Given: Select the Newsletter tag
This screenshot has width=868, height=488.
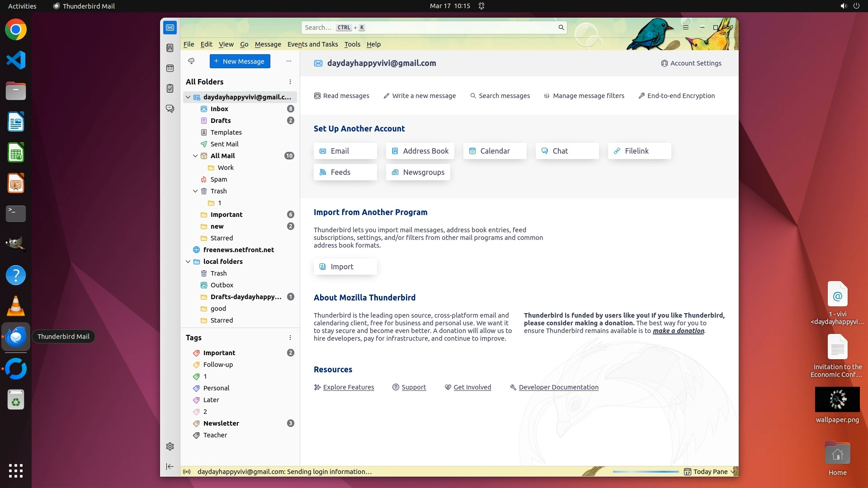Looking at the screenshot, I should (x=221, y=423).
